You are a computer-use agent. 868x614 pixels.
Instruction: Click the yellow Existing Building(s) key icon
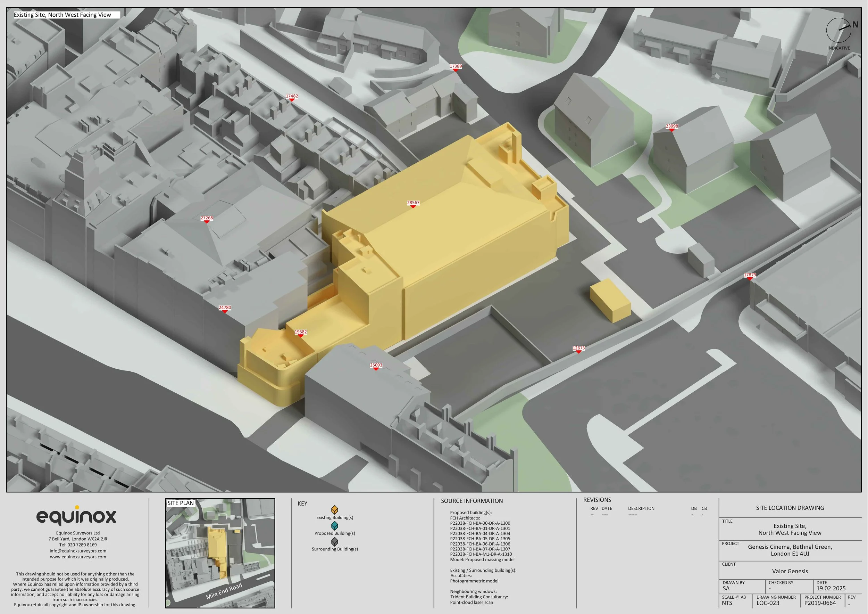[335, 510]
